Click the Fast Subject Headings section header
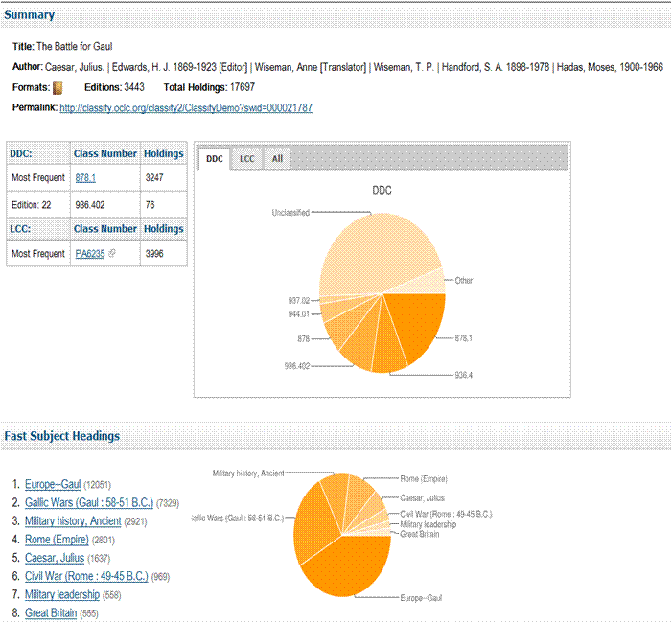 click(x=62, y=436)
